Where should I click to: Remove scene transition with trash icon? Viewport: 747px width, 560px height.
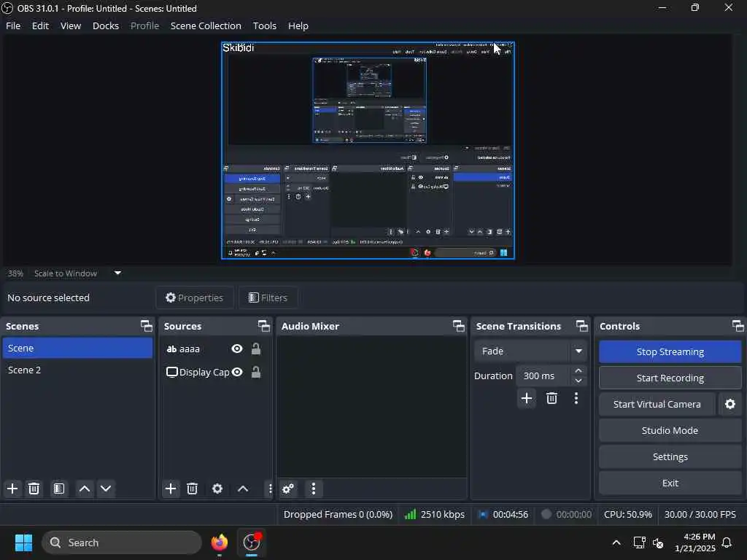click(551, 398)
